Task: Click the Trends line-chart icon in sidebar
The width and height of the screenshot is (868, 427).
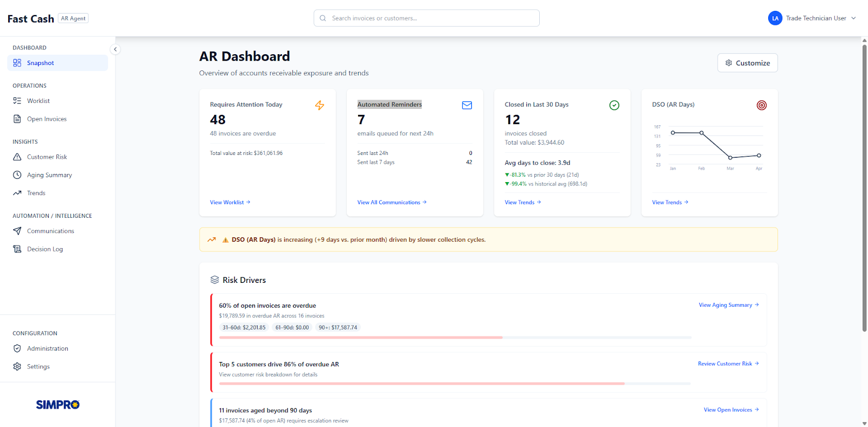Action: tap(17, 193)
